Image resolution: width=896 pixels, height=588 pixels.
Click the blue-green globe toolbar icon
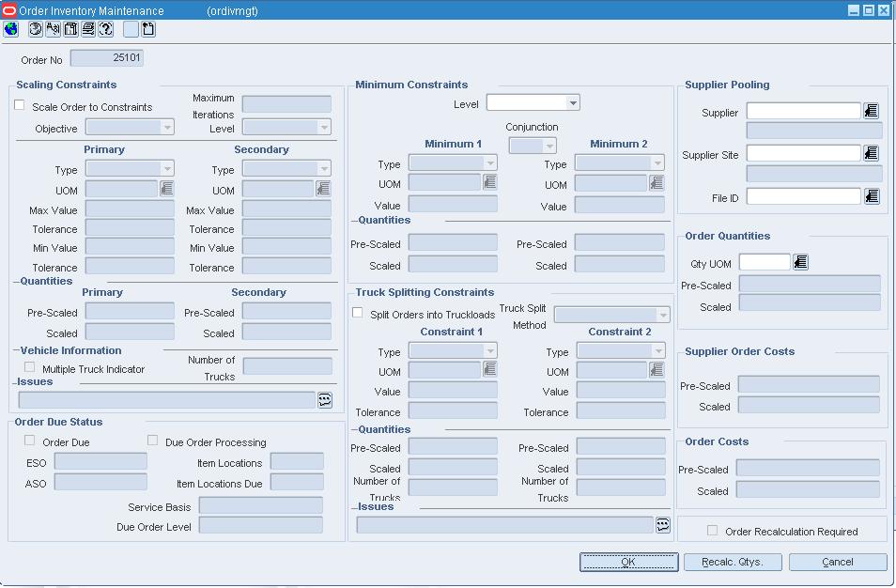point(11,29)
